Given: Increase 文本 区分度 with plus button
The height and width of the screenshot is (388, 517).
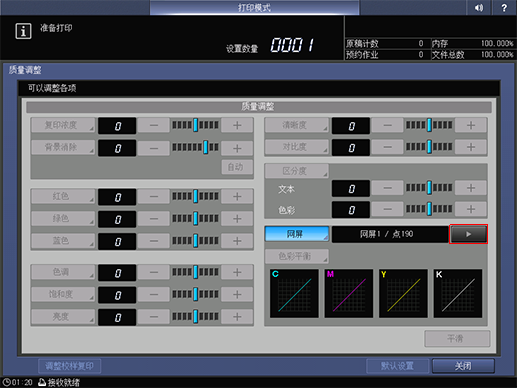Looking at the screenshot, I should [471, 188].
